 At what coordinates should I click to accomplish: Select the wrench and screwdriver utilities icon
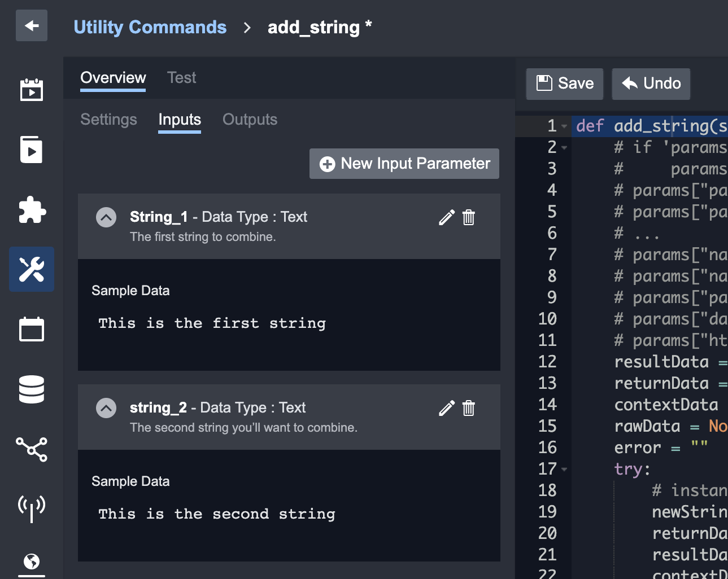click(x=32, y=269)
